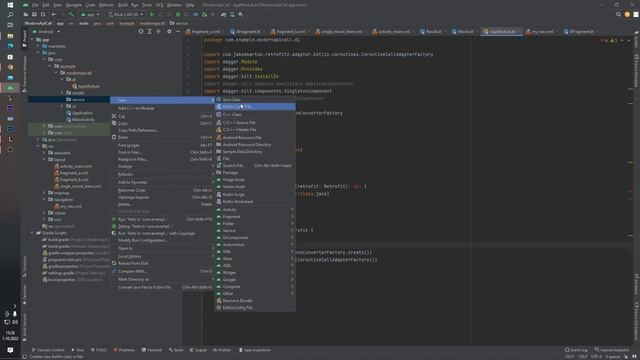Choose Java Class from the New submenu
The height and width of the screenshot is (360, 640).
[x=255, y=100]
